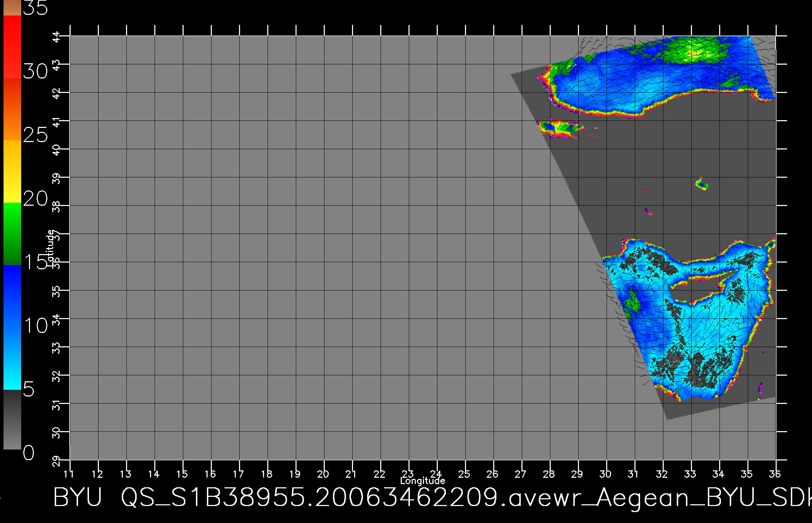Screen dimensions: 812x523
Task: Click latitude axis tick label '34'
Action: click(x=57, y=319)
